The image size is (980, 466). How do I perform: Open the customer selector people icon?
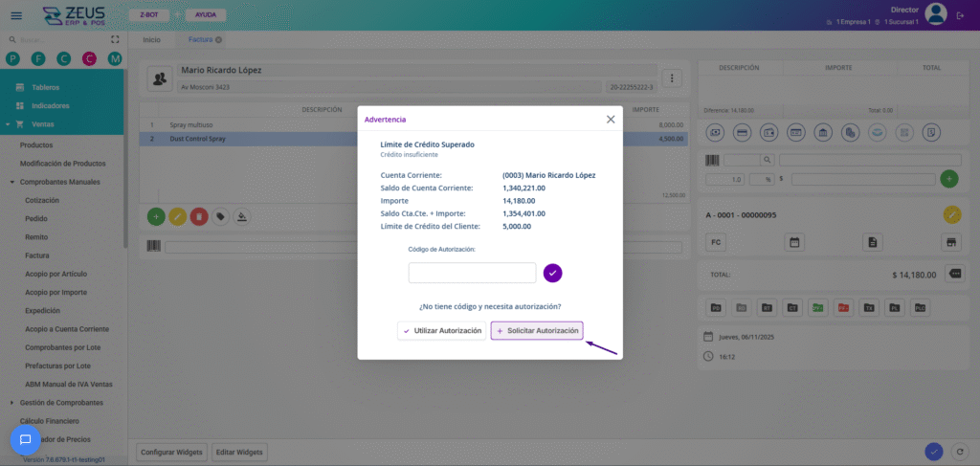160,78
